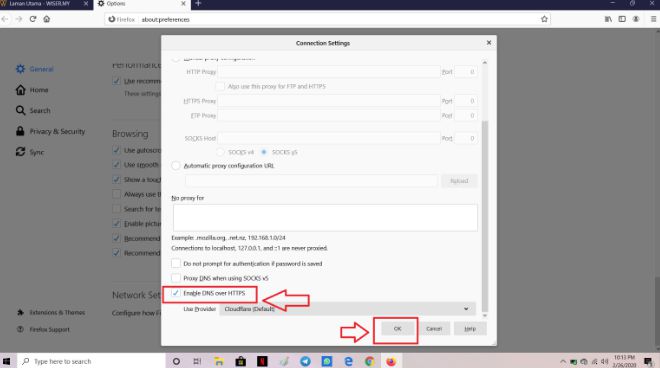The image size is (660, 368).
Task: Click Cancel in Connection Settings
Action: click(x=434, y=328)
